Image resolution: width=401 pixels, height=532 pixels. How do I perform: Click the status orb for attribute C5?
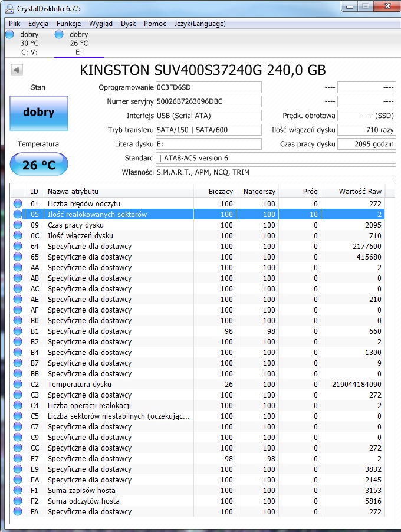pyautogui.click(x=18, y=416)
